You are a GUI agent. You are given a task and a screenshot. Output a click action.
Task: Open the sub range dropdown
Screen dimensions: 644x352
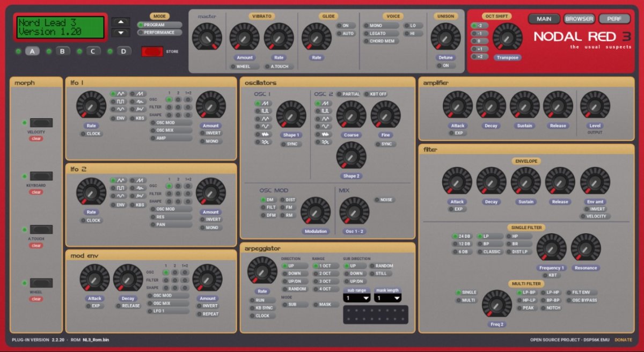pyautogui.click(x=357, y=298)
